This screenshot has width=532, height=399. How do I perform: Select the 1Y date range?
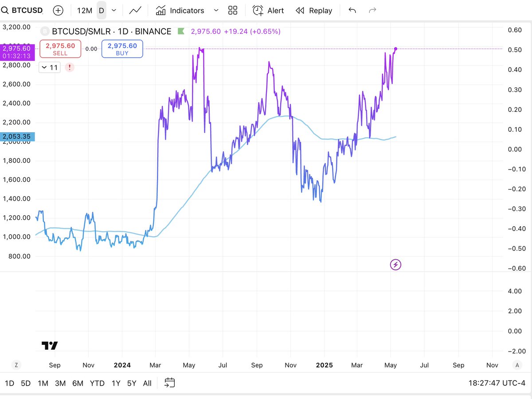click(x=116, y=383)
